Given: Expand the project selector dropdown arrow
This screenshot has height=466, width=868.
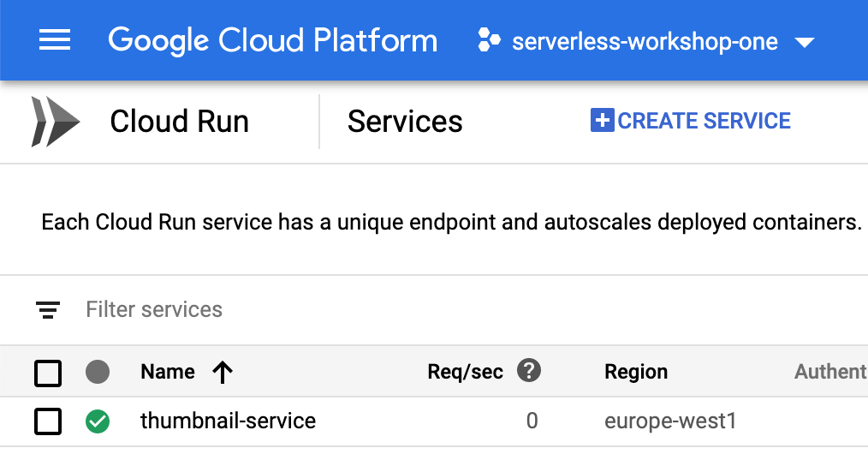Looking at the screenshot, I should tap(804, 42).
